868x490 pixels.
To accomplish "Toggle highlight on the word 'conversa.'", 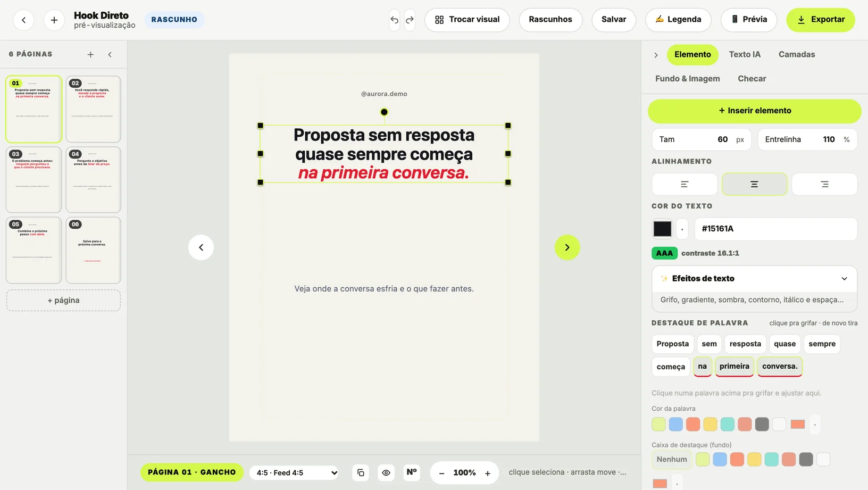I will click(x=780, y=366).
